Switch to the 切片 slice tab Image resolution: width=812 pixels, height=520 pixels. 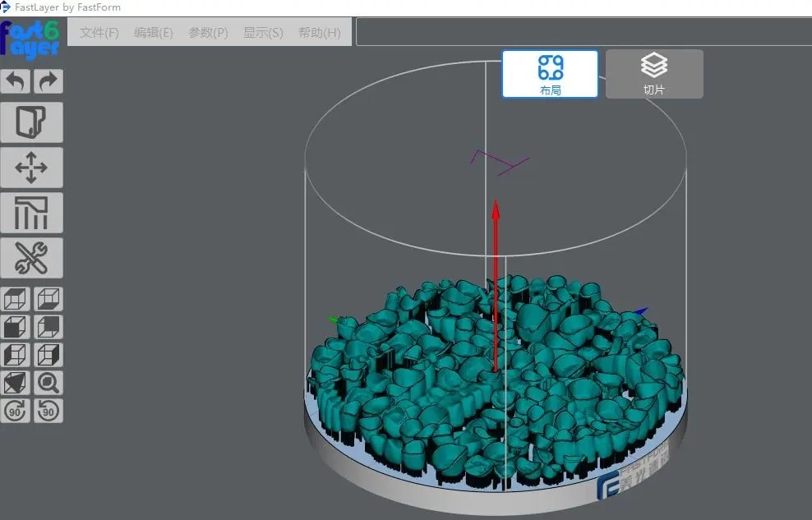click(x=654, y=74)
